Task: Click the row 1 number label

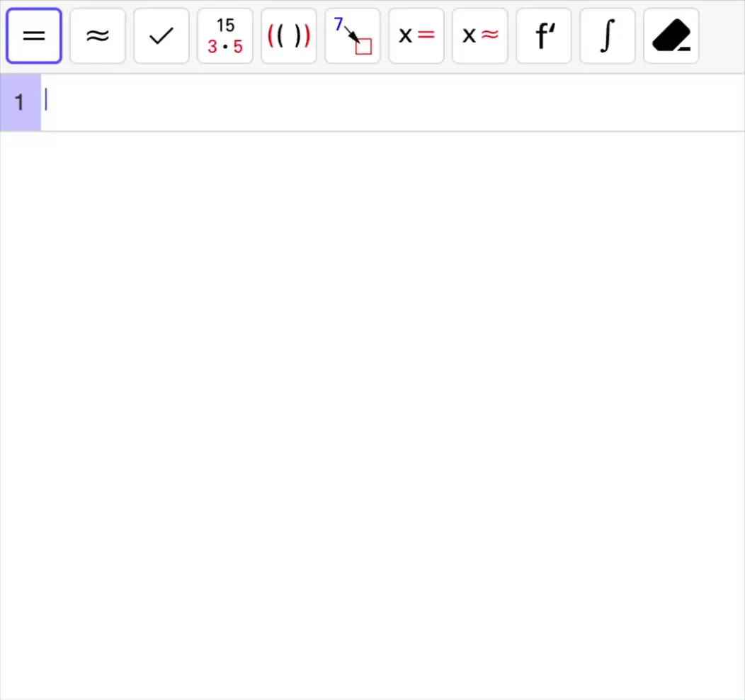Action: tap(20, 101)
